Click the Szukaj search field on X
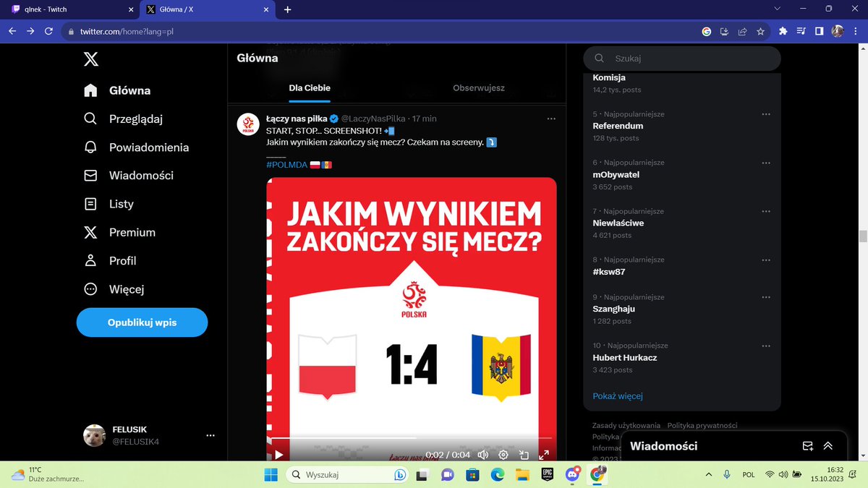Image resolution: width=868 pixels, height=488 pixels. coord(682,59)
